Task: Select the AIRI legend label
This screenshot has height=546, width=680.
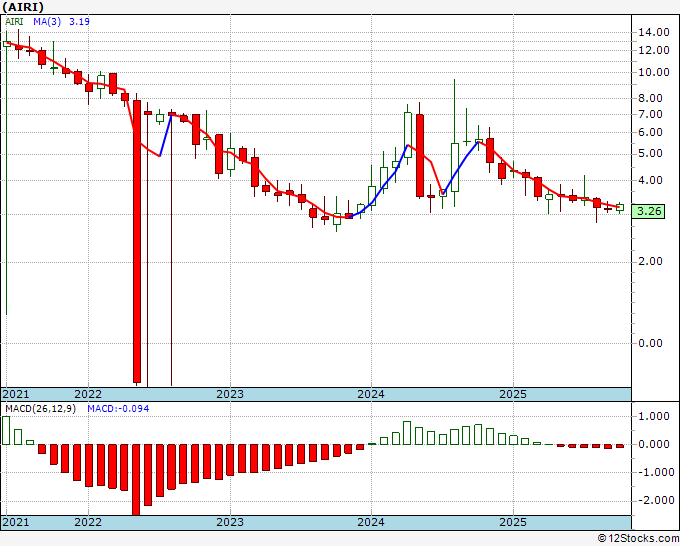Action: coord(14,21)
